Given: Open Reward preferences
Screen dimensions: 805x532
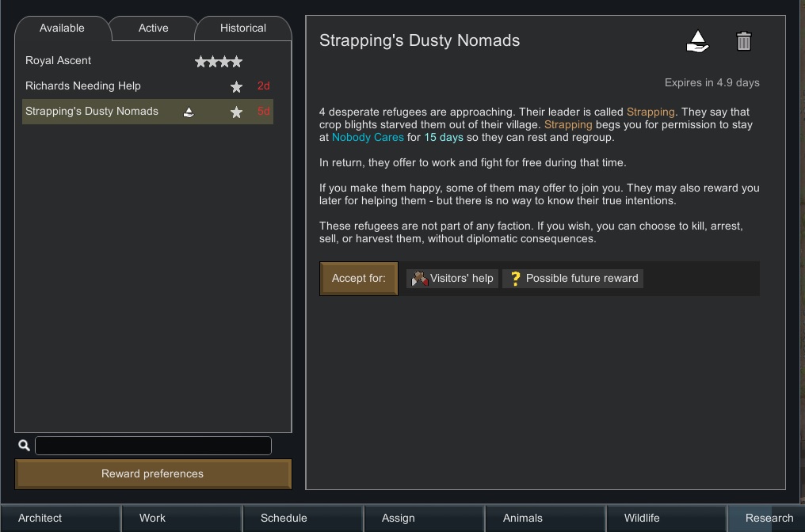Looking at the screenshot, I should tap(153, 474).
